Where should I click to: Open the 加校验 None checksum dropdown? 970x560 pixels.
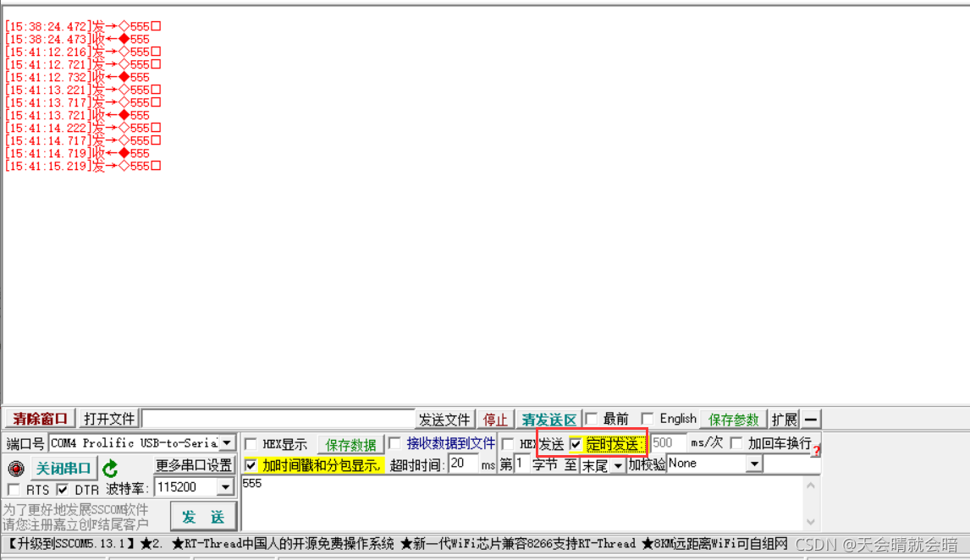click(754, 464)
